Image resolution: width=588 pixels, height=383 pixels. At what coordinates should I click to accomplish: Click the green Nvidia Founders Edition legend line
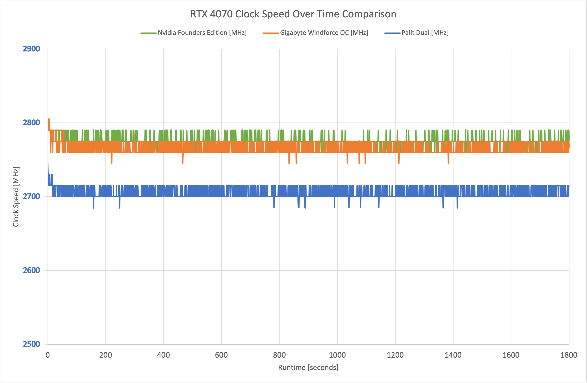pos(148,33)
